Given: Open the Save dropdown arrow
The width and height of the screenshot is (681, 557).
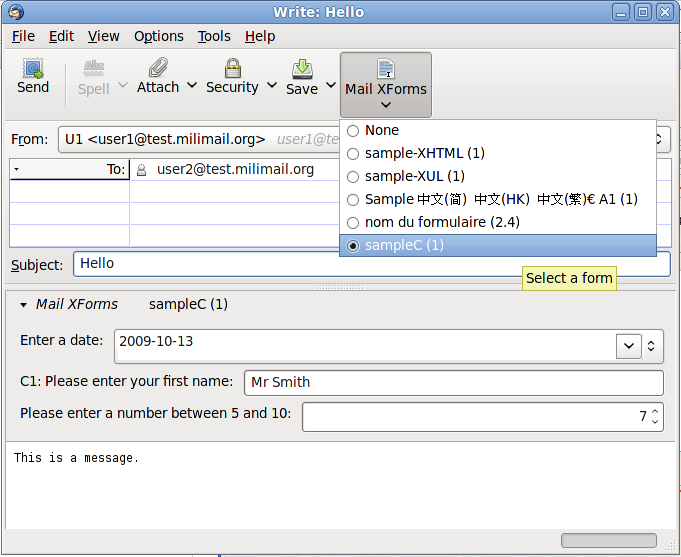Looking at the screenshot, I should 331,85.
